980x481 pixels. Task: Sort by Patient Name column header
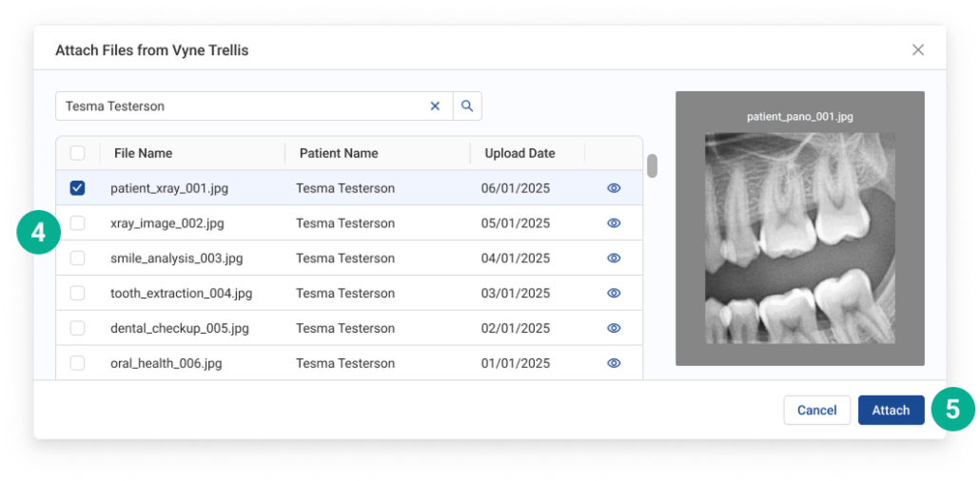(339, 153)
